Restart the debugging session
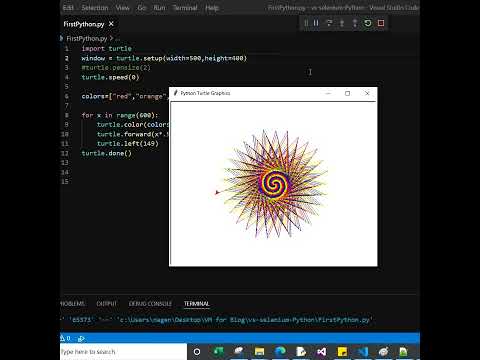Viewport: 480px width, 360px height. (x=368, y=23)
